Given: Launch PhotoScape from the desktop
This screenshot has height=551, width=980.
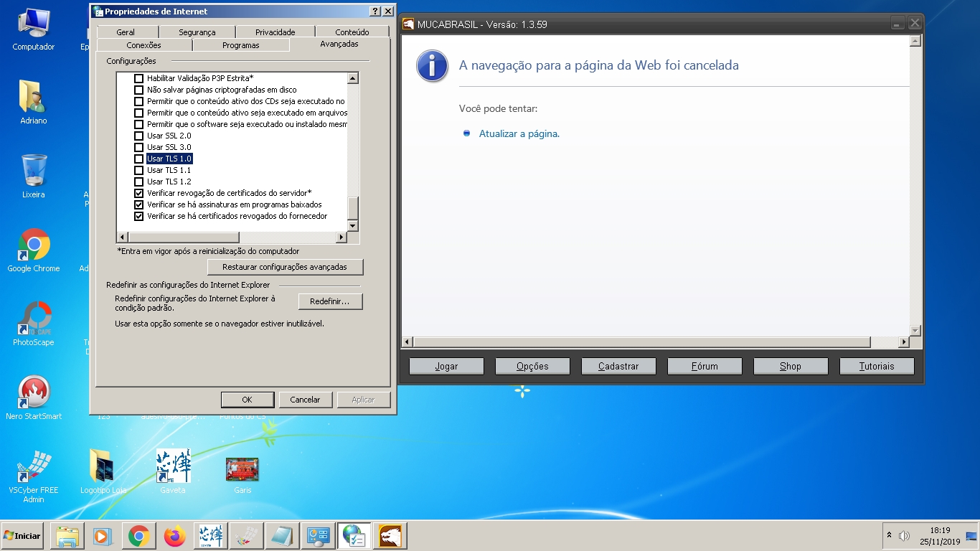Looking at the screenshot, I should click(x=34, y=320).
